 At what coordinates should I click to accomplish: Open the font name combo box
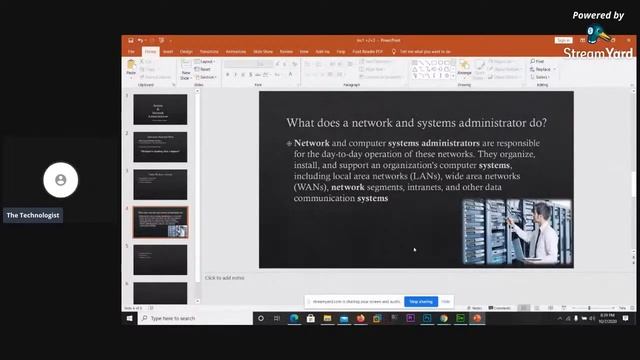click(x=240, y=64)
